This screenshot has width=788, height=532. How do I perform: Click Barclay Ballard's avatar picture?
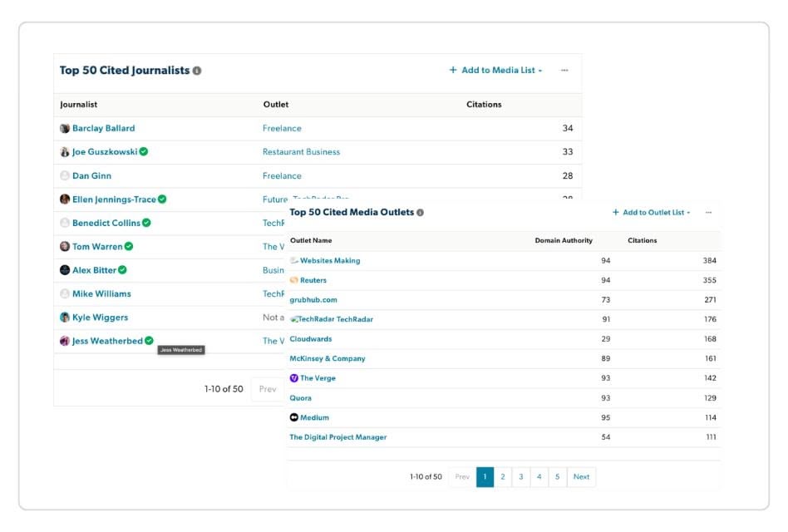[x=65, y=129]
